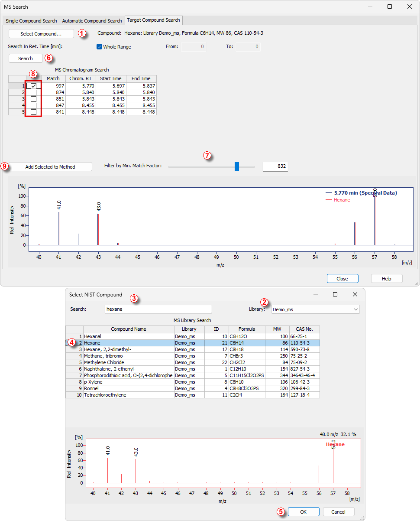Image resolution: width=420 pixels, height=521 pixels.
Task: Click Add Selected to Method
Action: point(50,167)
